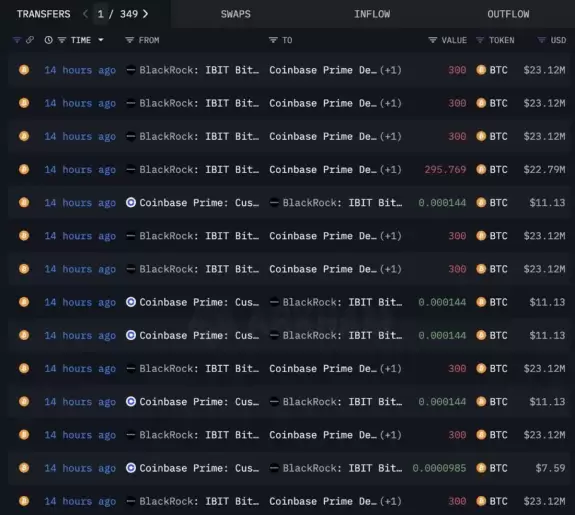Open the TO column filter
Image resolution: width=575 pixels, height=515 pixels.
click(x=273, y=40)
